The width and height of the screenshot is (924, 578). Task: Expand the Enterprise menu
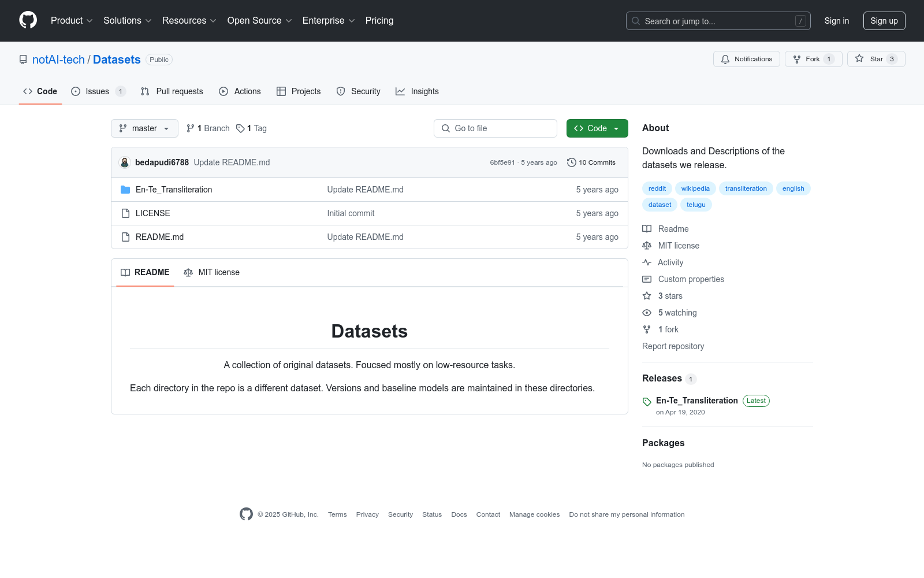click(329, 21)
